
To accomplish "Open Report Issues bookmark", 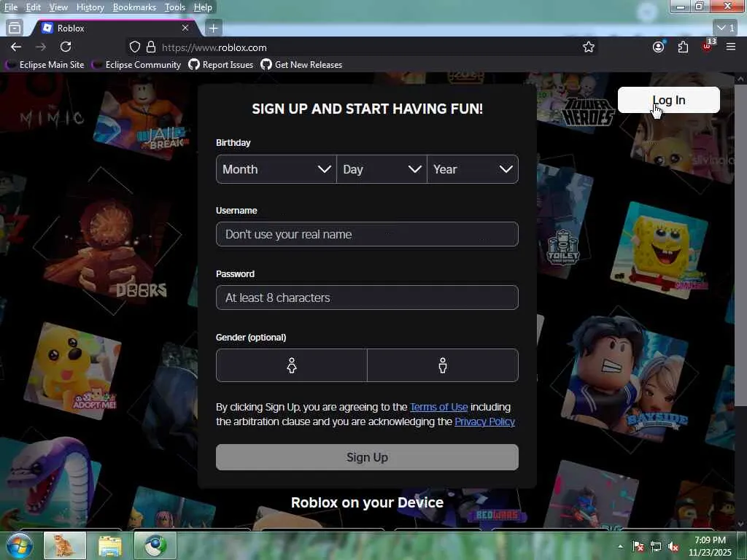I will pyautogui.click(x=221, y=65).
